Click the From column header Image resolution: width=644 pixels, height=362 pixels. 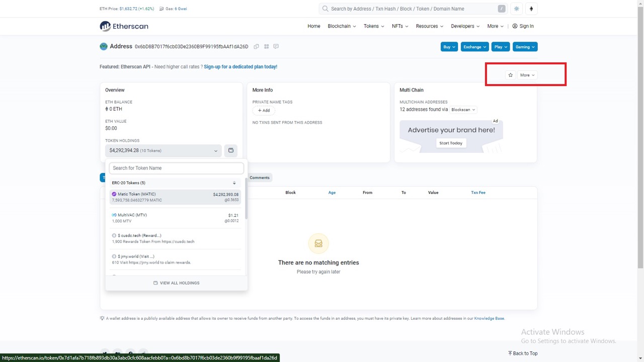coord(368,193)
